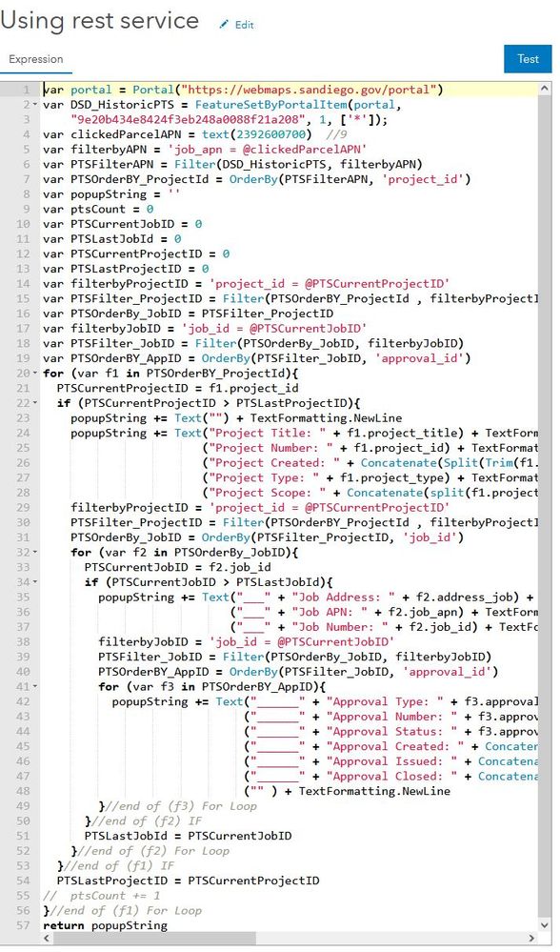This screenshot has width=560, height=952.
Task: Collapse the fold arrow at line 2
Action: point(35,105)
